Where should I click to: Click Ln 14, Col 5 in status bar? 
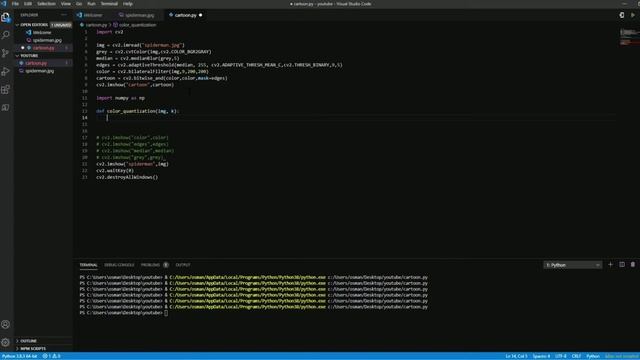(516, 356)
